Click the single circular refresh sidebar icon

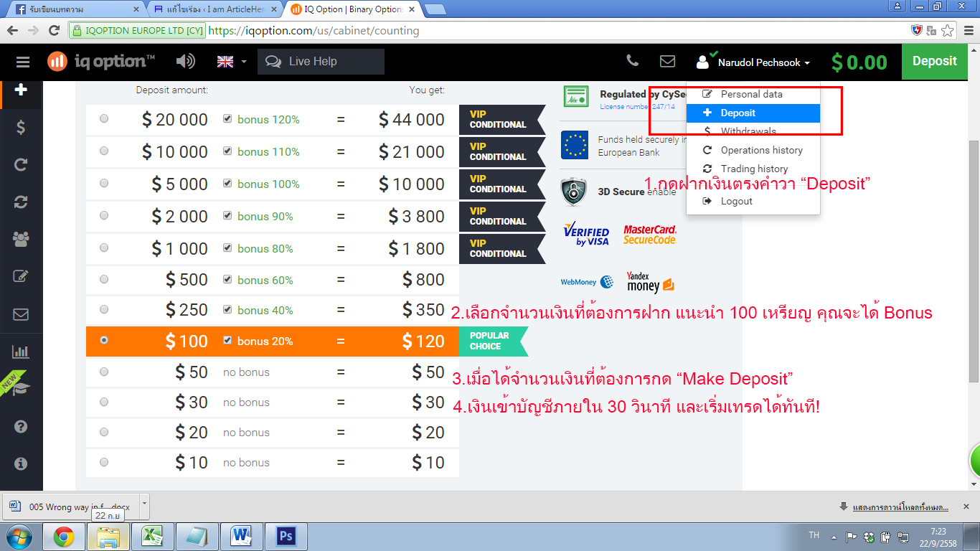pyautogui.click(x=21, y=165)
